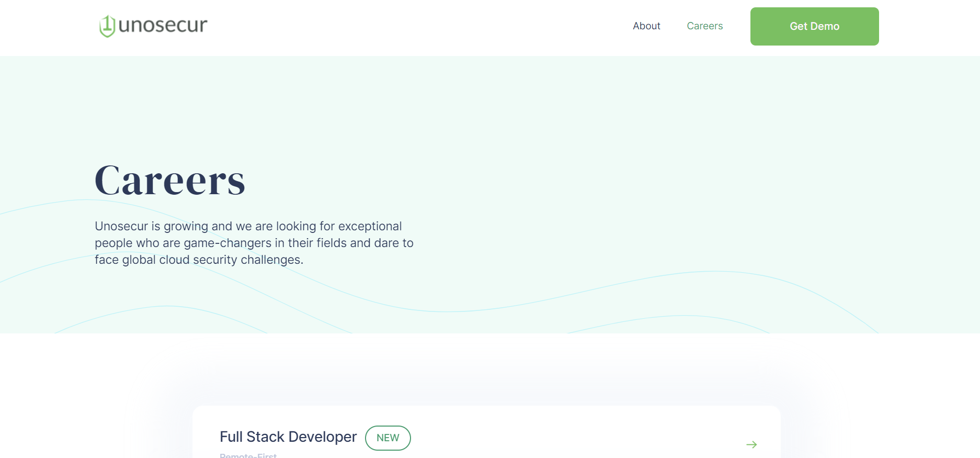The width and height of the screenshot is (980, 458).
Task: Click the unosecur wordmark in the header
Action: pos(163,25)
